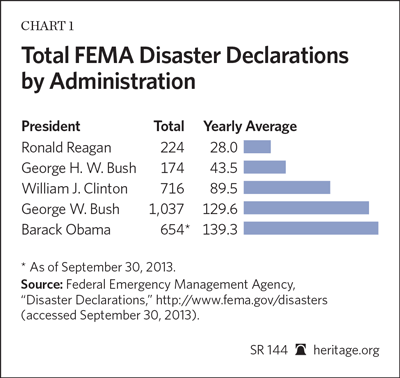Select the Barack Obama bar
Viewport: 400px width, 378px height.
[x=311, y=229]
